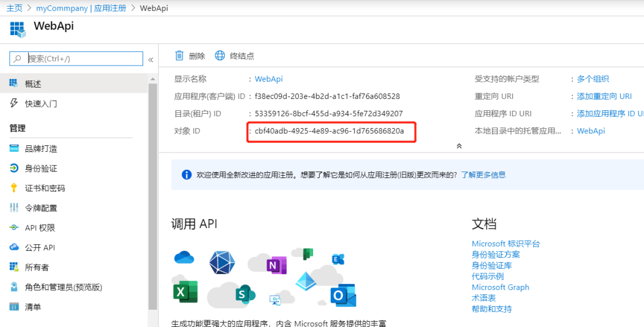Go to myCommpany | 应用注册 breadcrumb
This screenshot has height=327, width=644.
click(81, 8)
